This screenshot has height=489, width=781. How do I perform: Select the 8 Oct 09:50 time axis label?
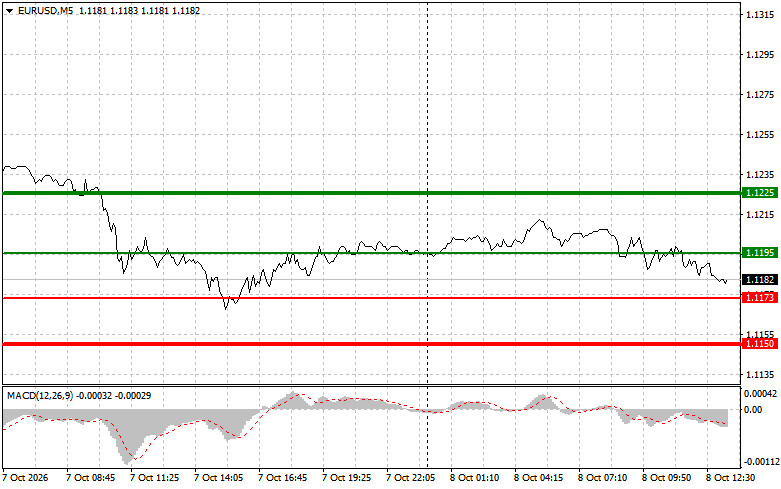[x=666, y=478]
